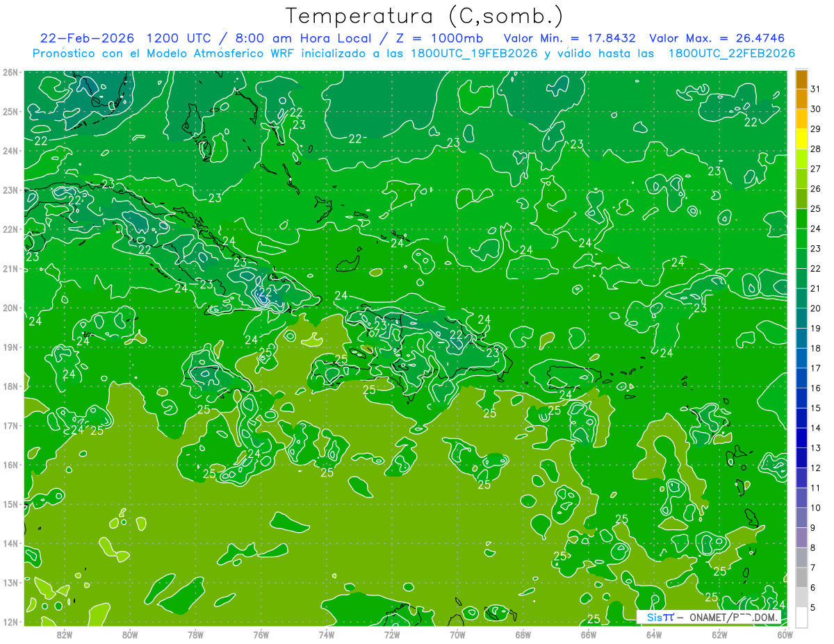Select the longitude label '66W'
The height and width of the screenshot is (644, 834).
588,634
